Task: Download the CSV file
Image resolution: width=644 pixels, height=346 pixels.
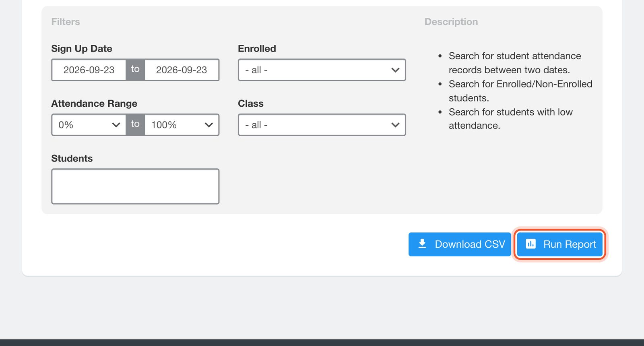Action: [x=460, y=244]
